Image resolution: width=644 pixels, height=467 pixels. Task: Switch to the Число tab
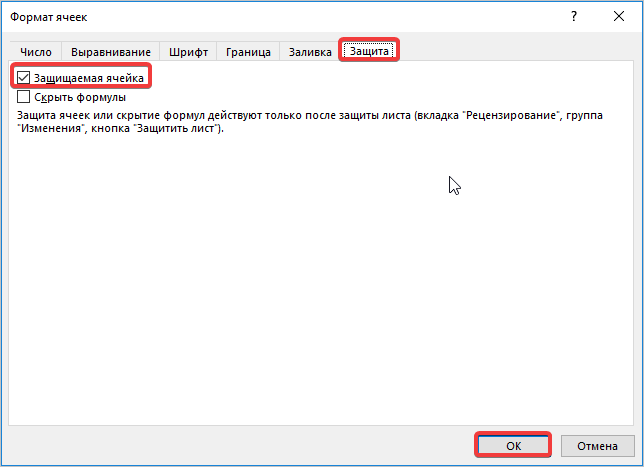tap(36, 52)
